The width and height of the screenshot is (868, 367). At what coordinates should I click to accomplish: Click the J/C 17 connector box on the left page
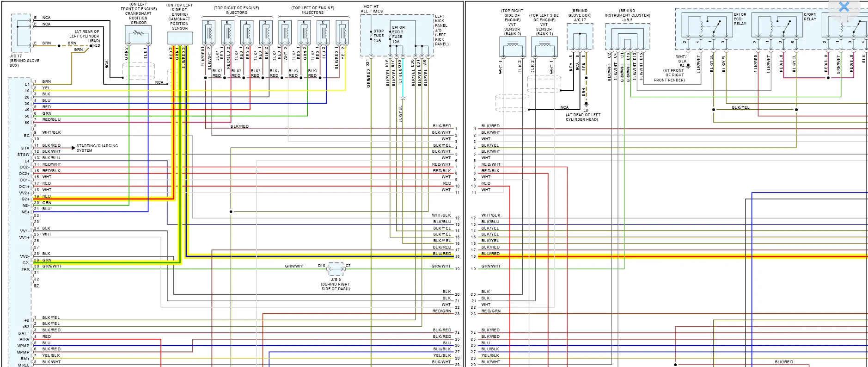(21, 33)
